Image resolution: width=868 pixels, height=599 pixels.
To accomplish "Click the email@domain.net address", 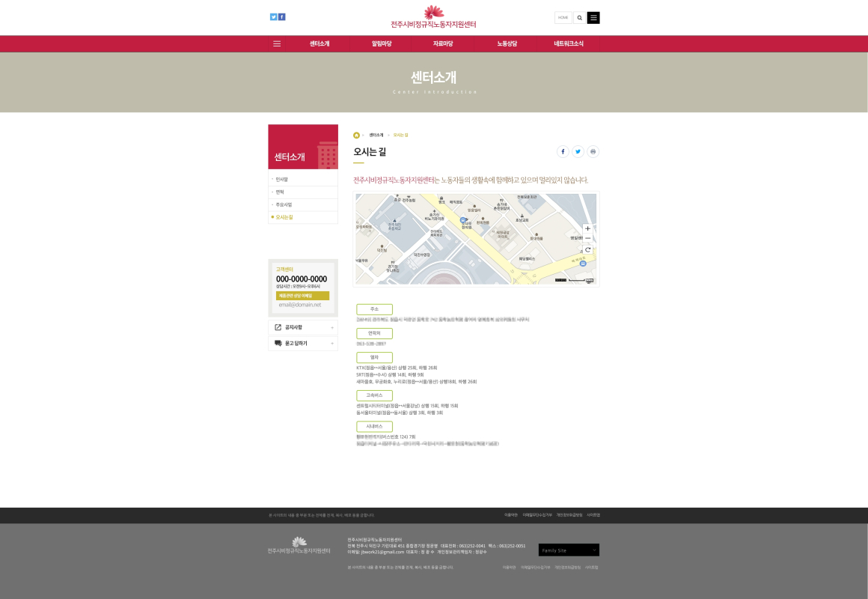I will point(299,305).
